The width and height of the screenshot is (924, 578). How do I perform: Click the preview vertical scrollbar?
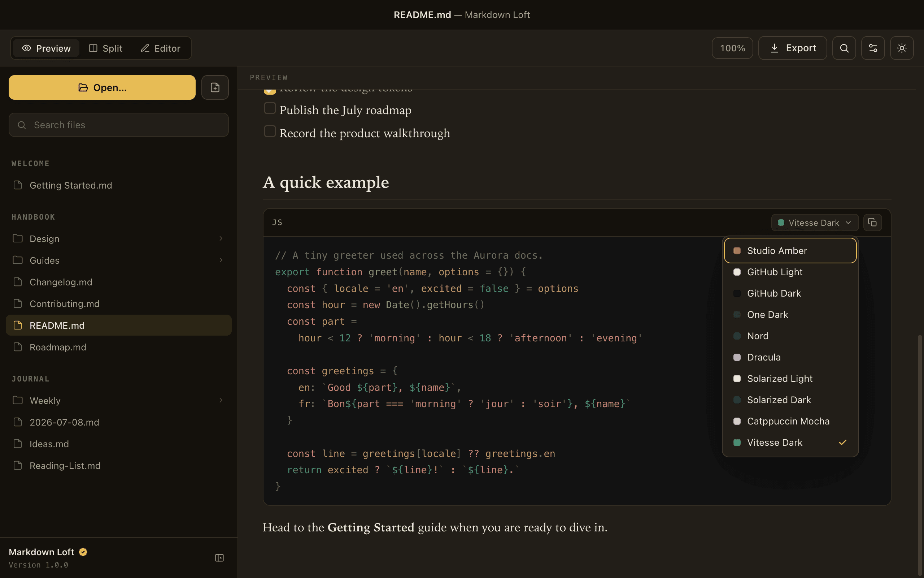tap(920, 455)
